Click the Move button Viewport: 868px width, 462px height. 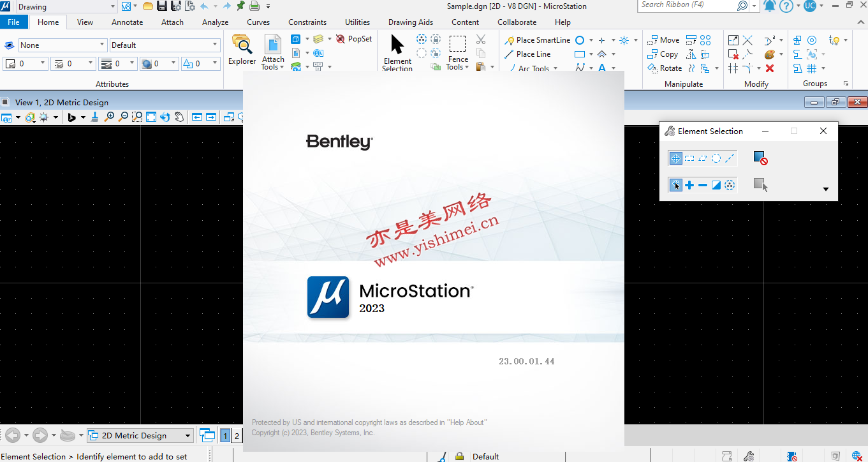663,40
